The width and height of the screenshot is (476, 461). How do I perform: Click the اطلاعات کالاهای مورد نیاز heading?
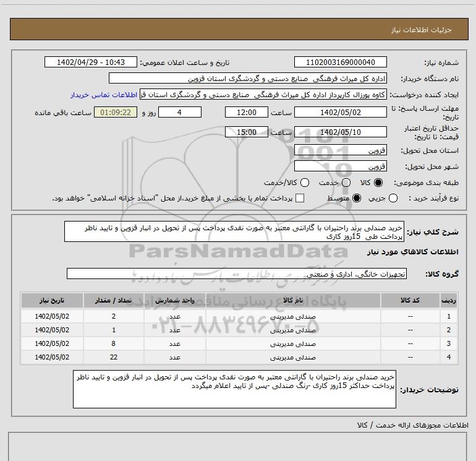click(x=412, y=252)
